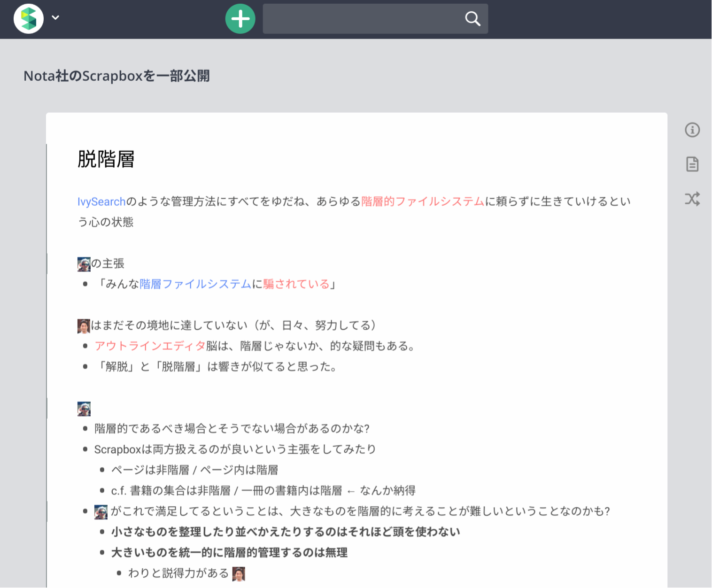Click the line ページは非階層 / ページ内は階層

coord(194,470)
